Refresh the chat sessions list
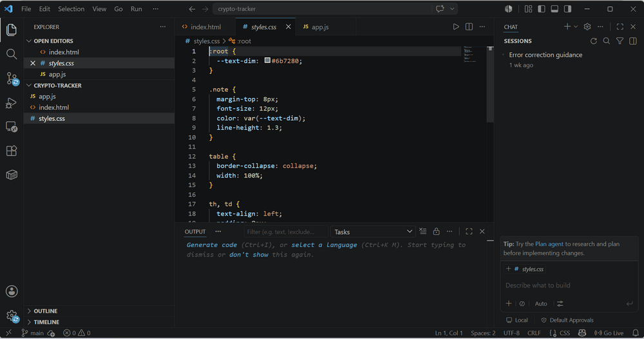This screenshot has height=339, width=644. 594,41
